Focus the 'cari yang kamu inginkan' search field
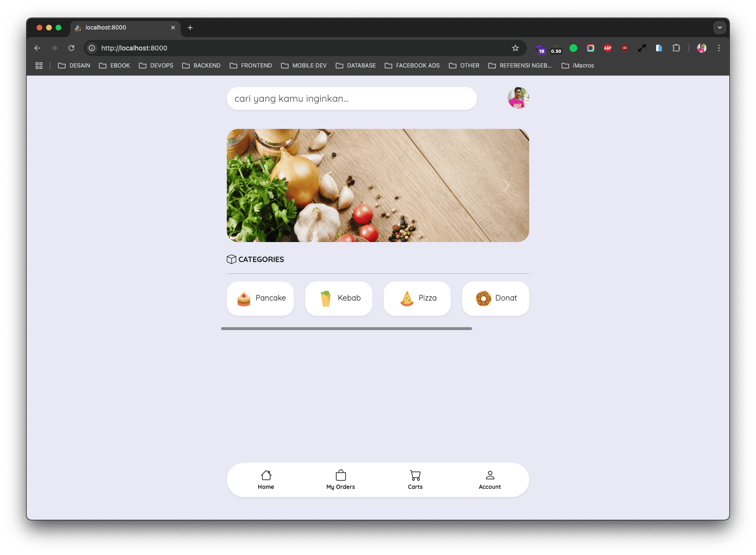This screenshot has width=756, height=555. point(351,98)
